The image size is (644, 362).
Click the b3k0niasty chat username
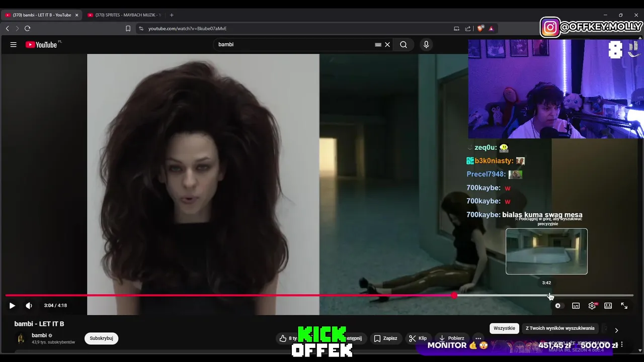point(494,161)
